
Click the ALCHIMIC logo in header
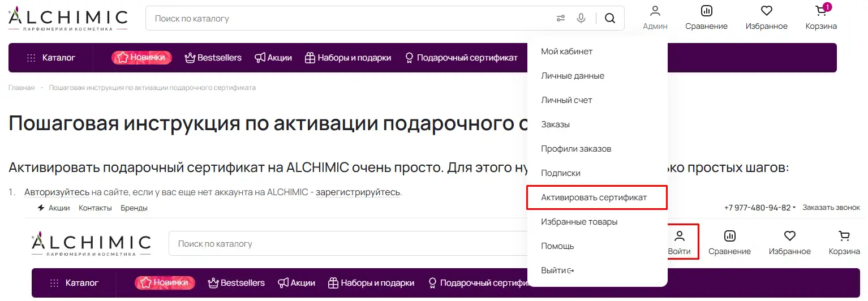click(68, 18)
